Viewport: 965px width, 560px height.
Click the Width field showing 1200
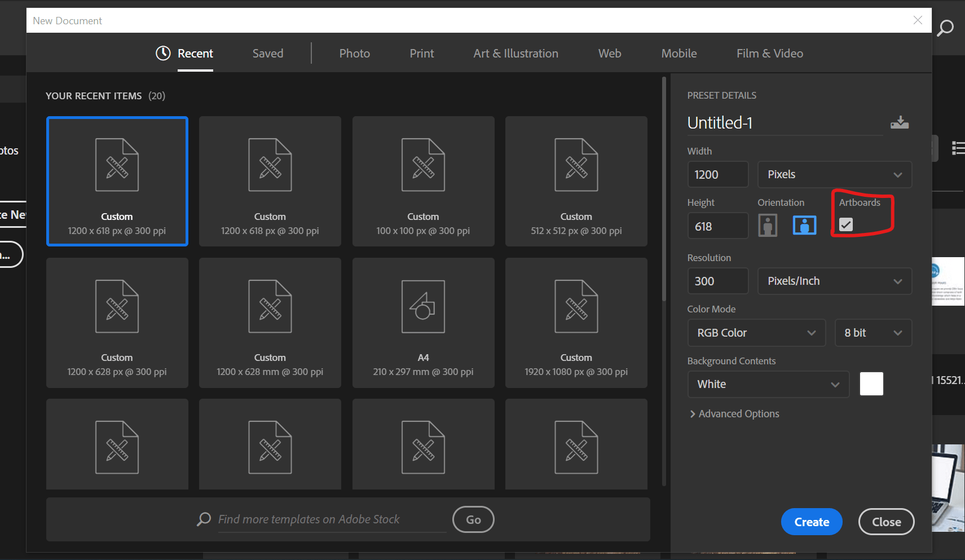coord(718,175)
